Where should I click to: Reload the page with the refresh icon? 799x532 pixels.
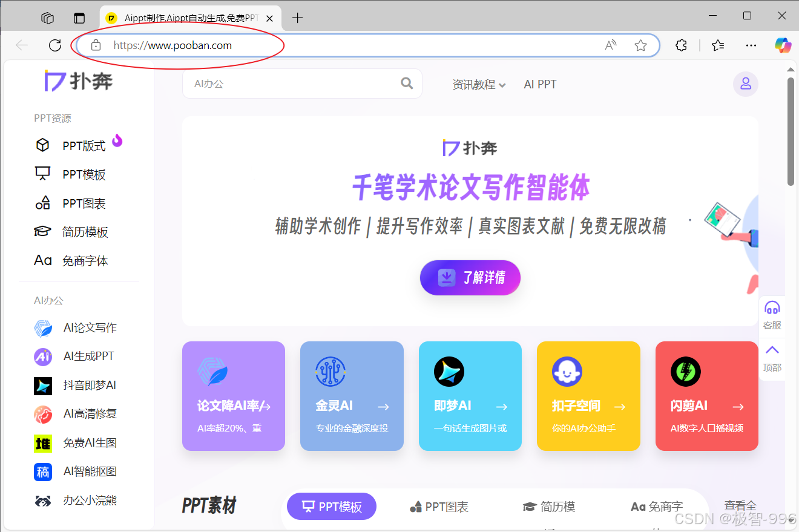pos(55,45)
